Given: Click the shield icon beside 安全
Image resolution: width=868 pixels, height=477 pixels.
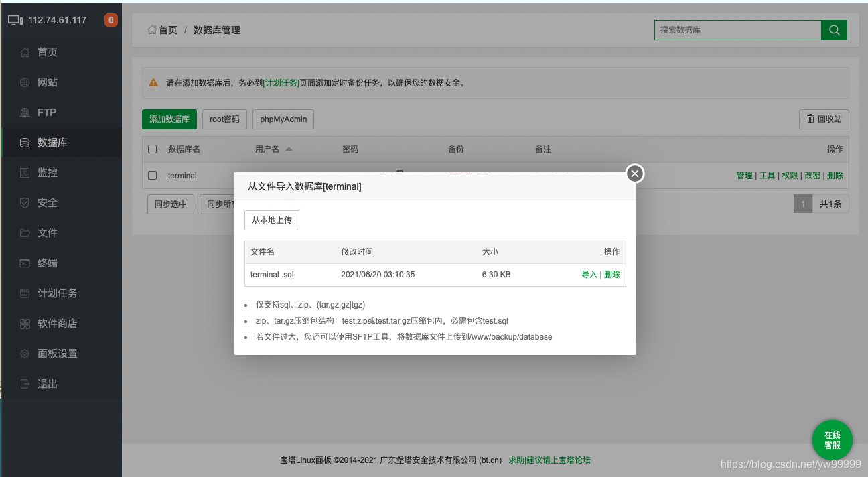Looking at the screenshot, I should tap(25, 203).
